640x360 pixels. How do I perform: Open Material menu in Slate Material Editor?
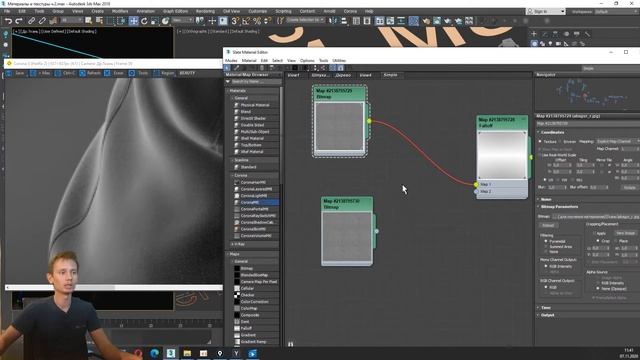(x=249, y=60)
